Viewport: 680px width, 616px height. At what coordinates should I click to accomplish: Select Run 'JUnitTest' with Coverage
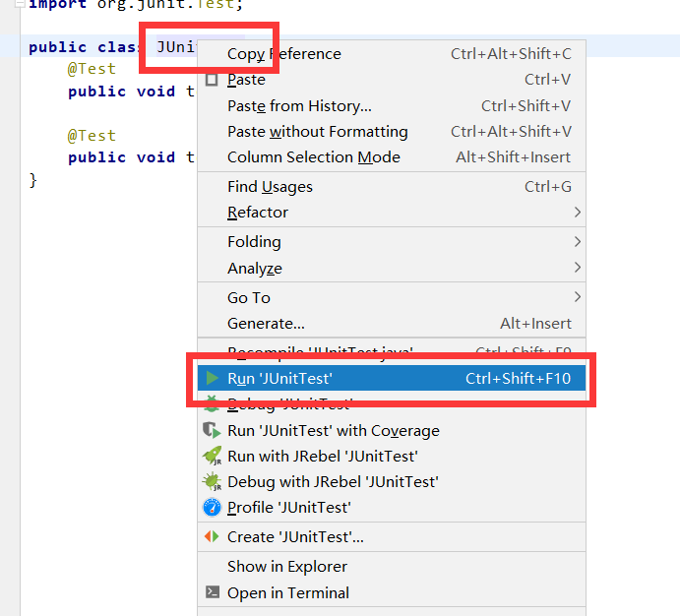tap(392, 430)
